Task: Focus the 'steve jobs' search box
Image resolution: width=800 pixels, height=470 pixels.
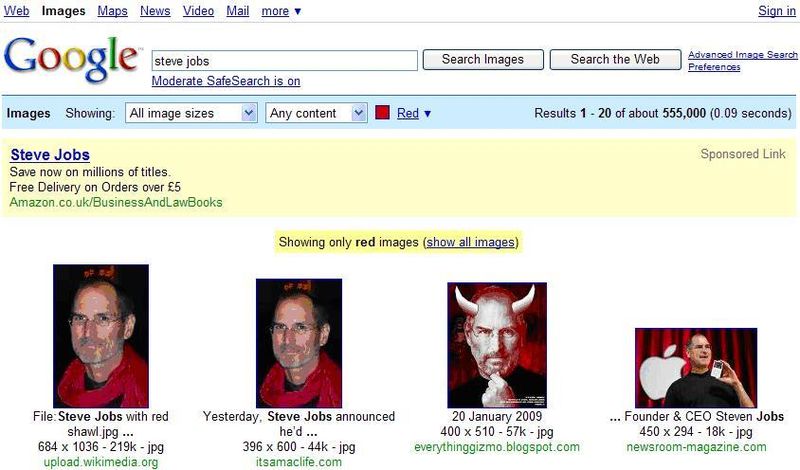Action: coord(284,61)
